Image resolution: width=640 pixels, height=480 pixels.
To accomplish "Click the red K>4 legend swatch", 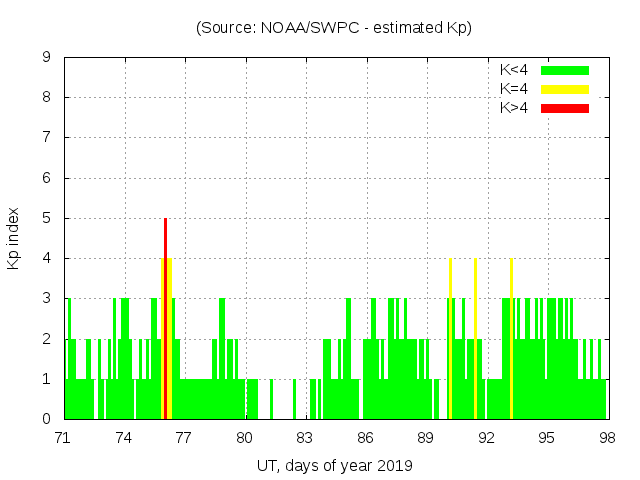I will click(565, 108).
